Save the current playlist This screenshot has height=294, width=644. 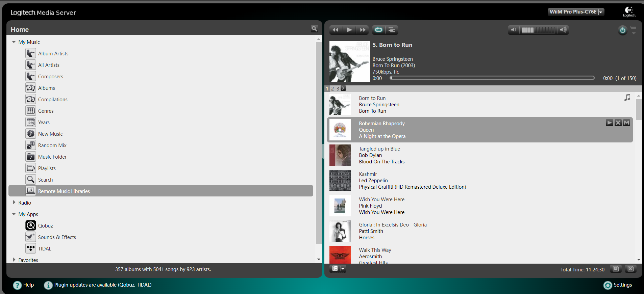point(616,269)
